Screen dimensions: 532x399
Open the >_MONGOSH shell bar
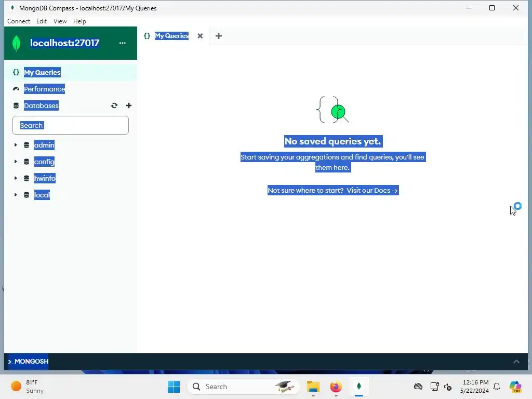[x=28, y=362]
